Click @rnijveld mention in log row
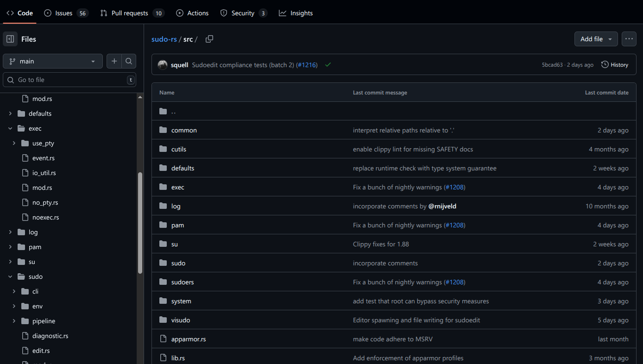Image resolution: width=643 pixels, height=364 pixels. [442, 206]
